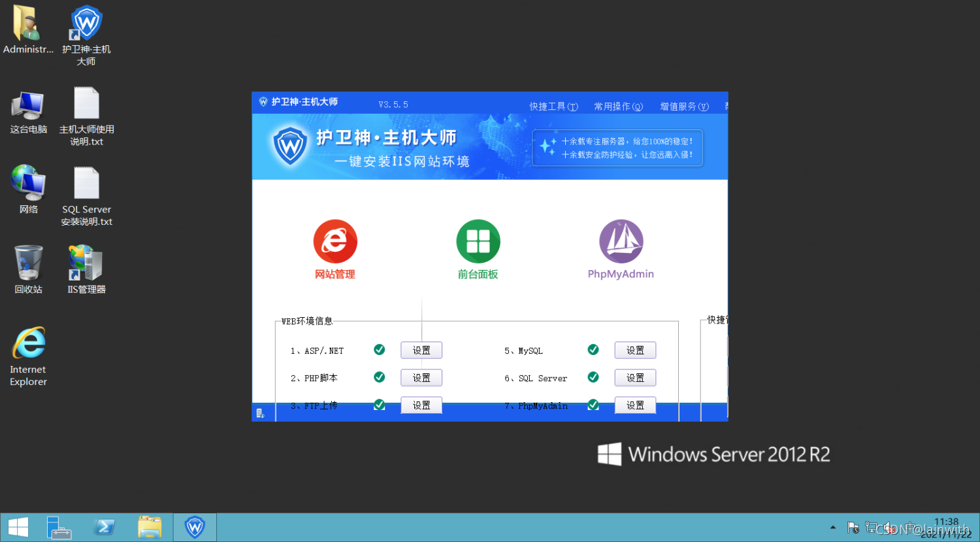Click the '1、ASP/.NET' label
The image size is (980, 542).
(317, 351)
